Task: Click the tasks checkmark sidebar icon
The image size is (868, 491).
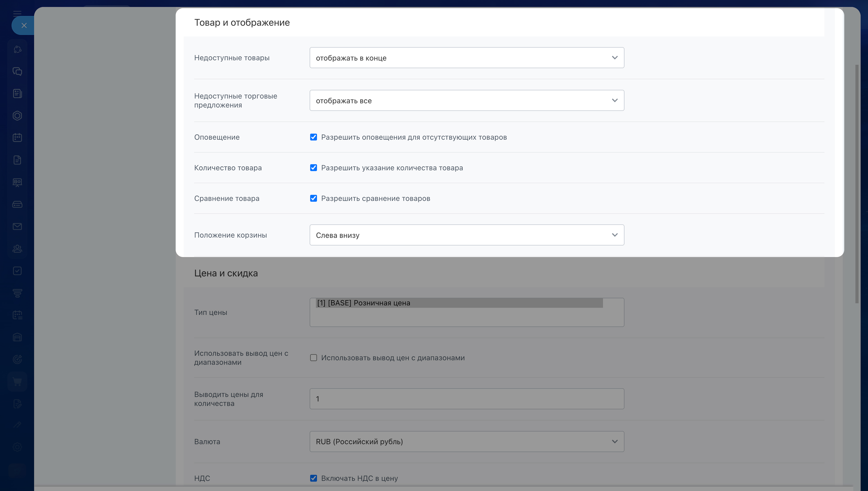Action: [17, 271]
